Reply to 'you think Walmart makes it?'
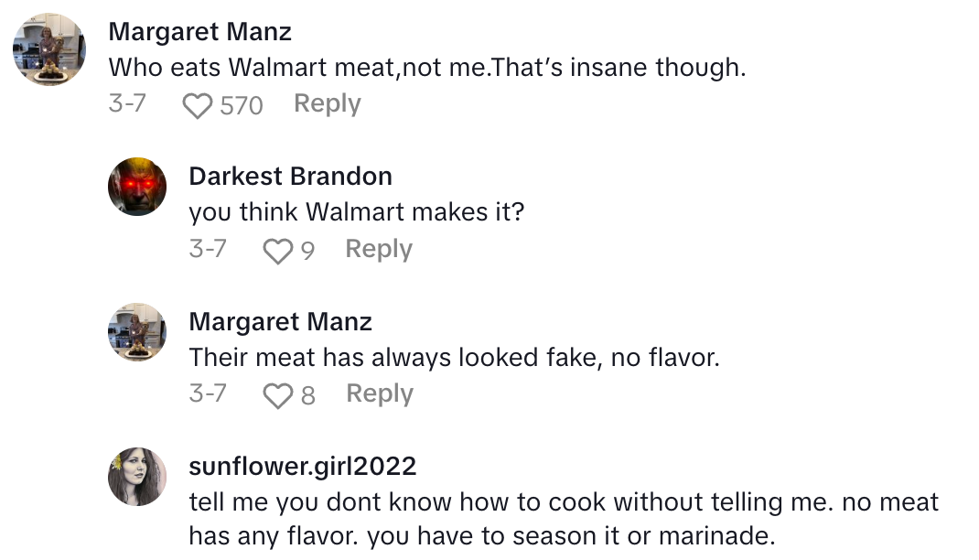Screen dimensions: 979x560 (x=378, y=249)
